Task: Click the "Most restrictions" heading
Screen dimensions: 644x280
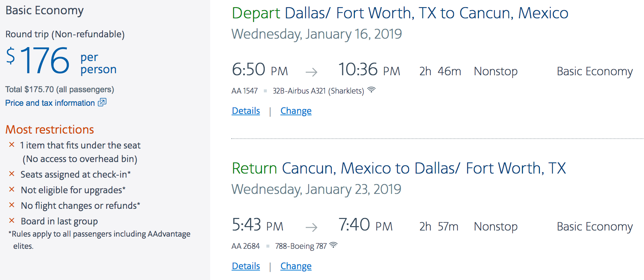Action: coord(49,129)
